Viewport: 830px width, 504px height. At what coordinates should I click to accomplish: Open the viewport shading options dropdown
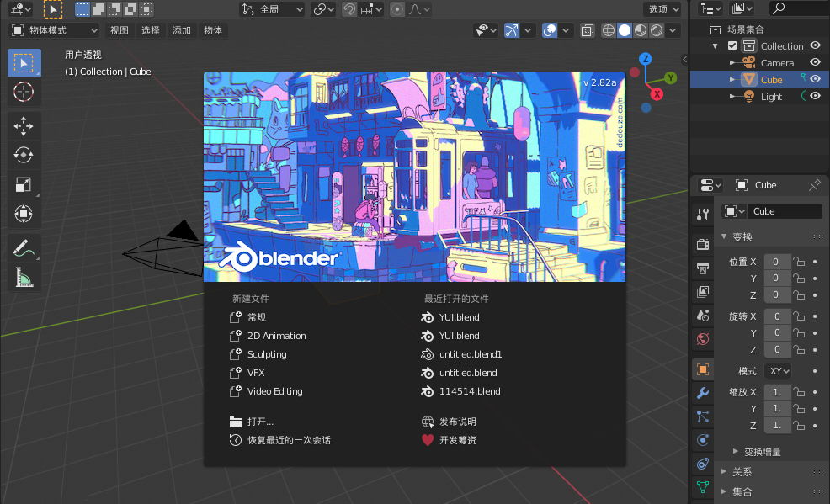(673, 30)
